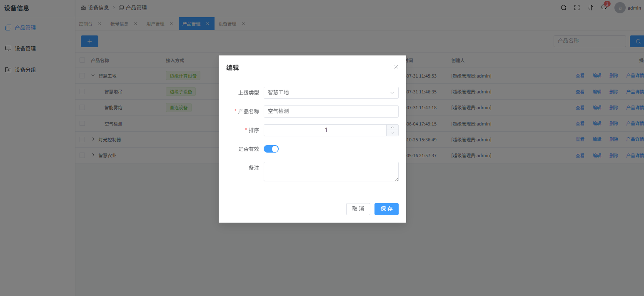Click the 设备分组 folder icon in sidebar
This screenshot has width=644, height=296.
pos(8,70)
